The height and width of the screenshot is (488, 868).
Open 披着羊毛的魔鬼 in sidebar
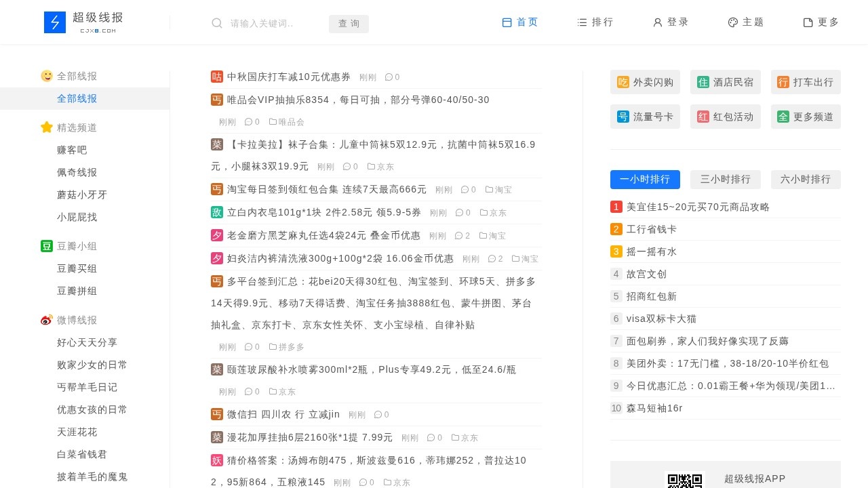click(92, 476)
